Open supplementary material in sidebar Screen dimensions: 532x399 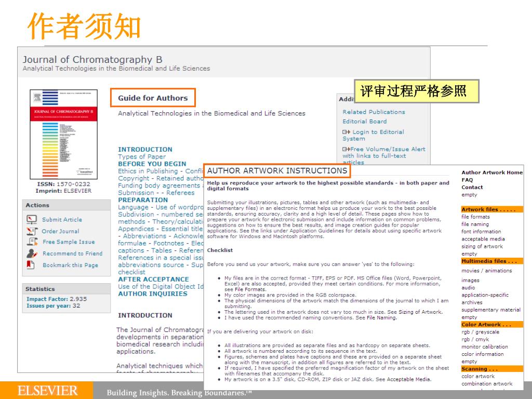pyautogui.click(x=490, y=310)
